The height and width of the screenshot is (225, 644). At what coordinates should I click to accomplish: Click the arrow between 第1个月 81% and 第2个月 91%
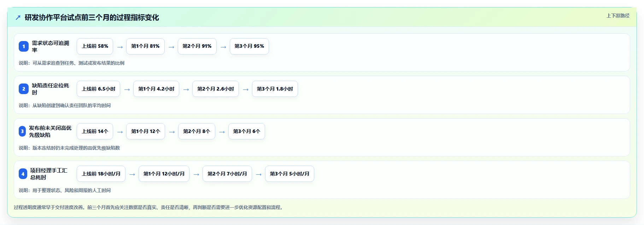[171, 47]
